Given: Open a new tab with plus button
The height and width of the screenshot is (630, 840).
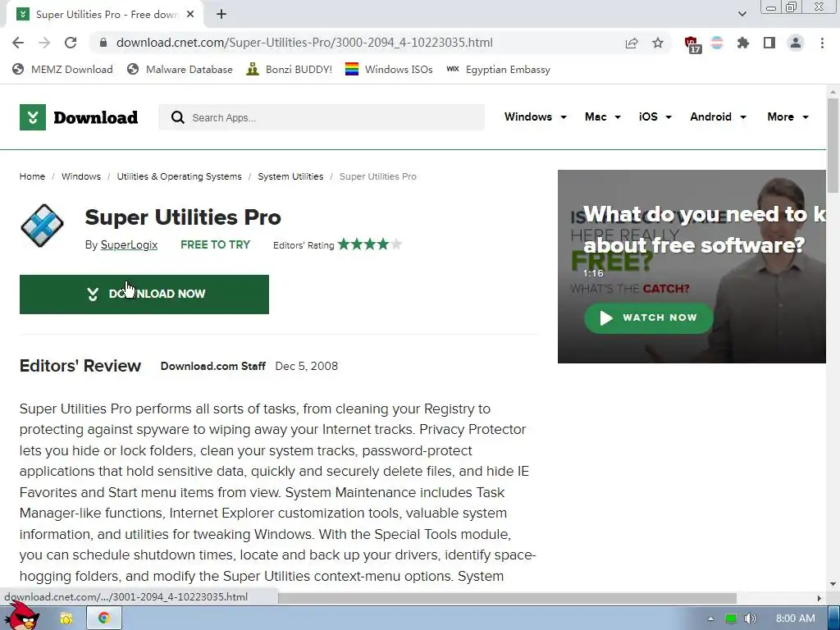Looking at the screenshot, I should [x=221, y=15].
